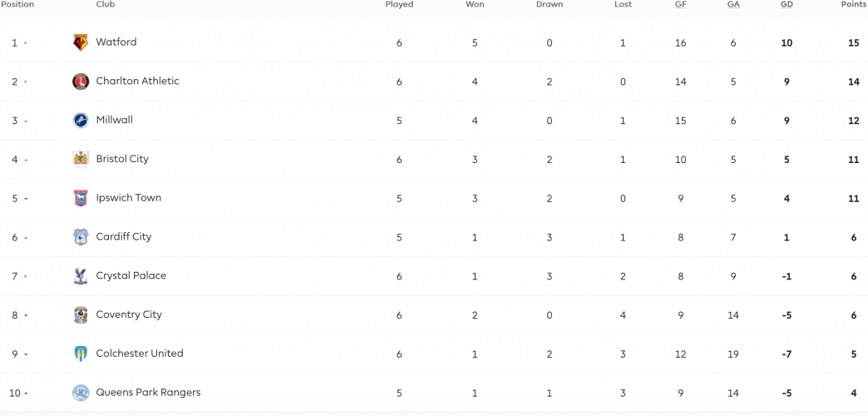Viewport: 868px width, 416px height.
Task: Click the Charlton Athletic club badge
Action: pos(81,82)
